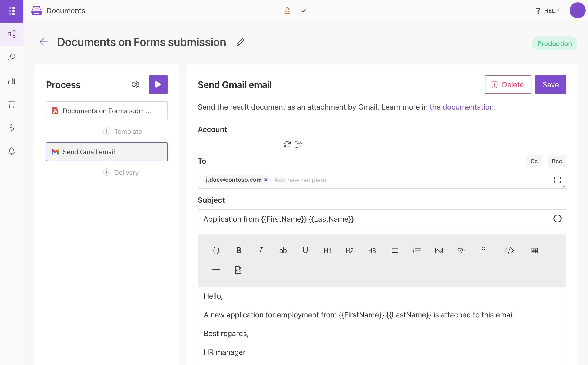Screen dimensions: 588x365
Task: Show the Bcc field
Action: (x=556, y=161)
